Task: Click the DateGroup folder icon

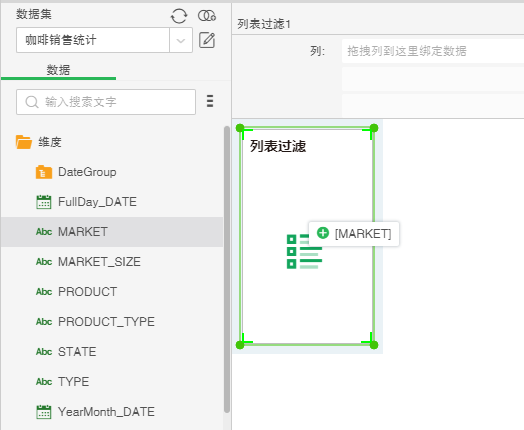Action: pos(44,172)
